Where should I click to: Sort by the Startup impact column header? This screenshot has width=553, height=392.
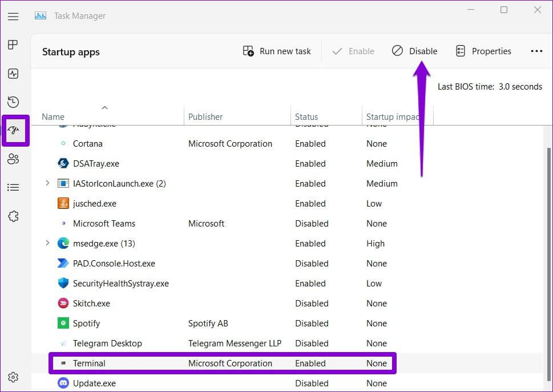coord(393,116)
